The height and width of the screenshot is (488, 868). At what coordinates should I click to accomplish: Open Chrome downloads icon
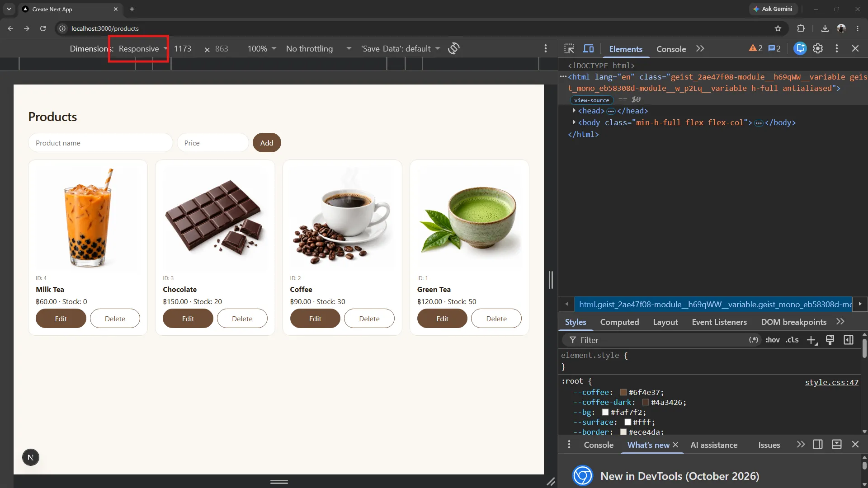[825, 28]
